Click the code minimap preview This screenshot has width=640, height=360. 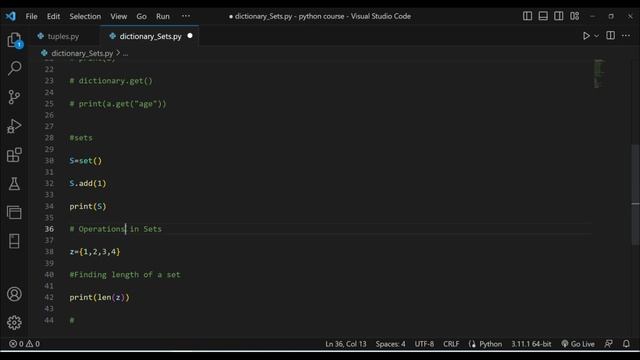coord(599,73)
